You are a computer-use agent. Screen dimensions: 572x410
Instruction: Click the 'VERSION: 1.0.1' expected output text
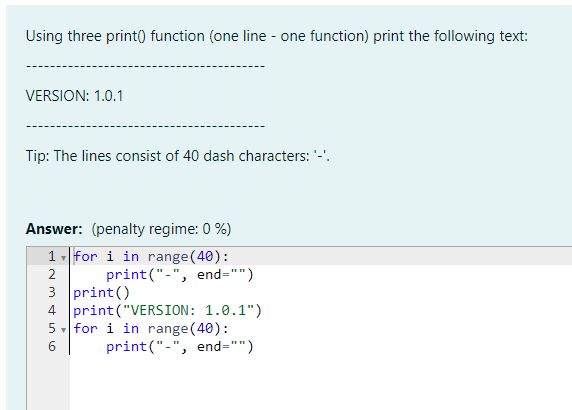coord(74,96)
